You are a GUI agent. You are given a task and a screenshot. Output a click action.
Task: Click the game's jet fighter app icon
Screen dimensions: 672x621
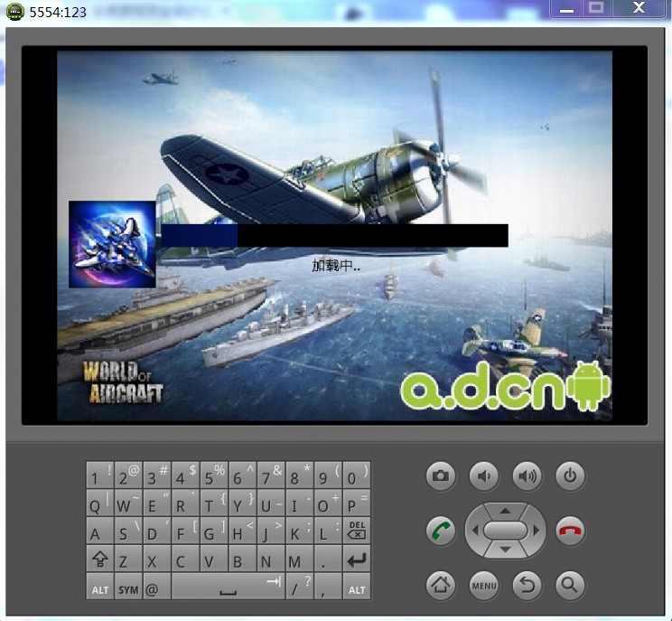112,244
